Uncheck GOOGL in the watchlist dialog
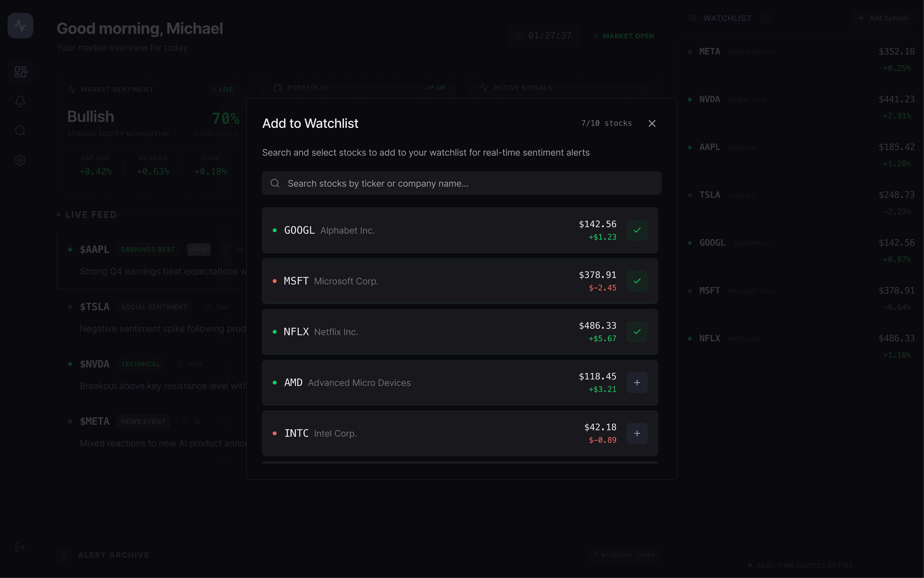924x578 pixels. 637,230
